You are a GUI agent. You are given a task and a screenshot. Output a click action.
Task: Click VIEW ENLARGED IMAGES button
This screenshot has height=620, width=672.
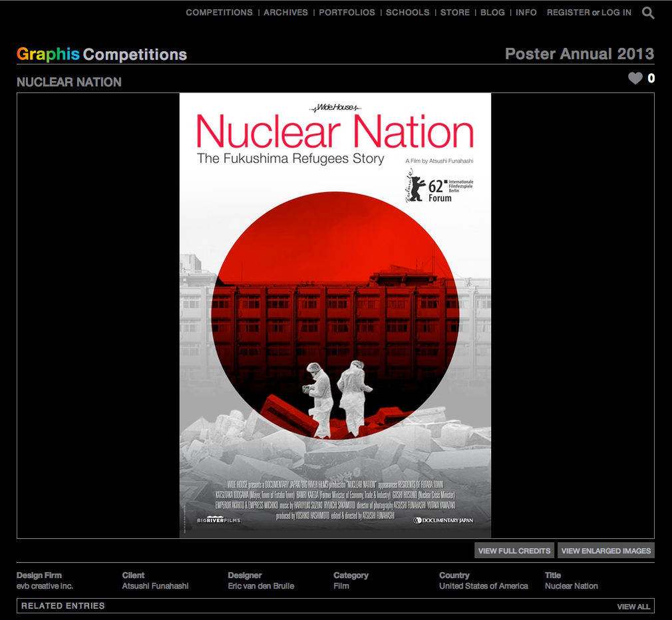pyautogui.click(x=606, y=551)
